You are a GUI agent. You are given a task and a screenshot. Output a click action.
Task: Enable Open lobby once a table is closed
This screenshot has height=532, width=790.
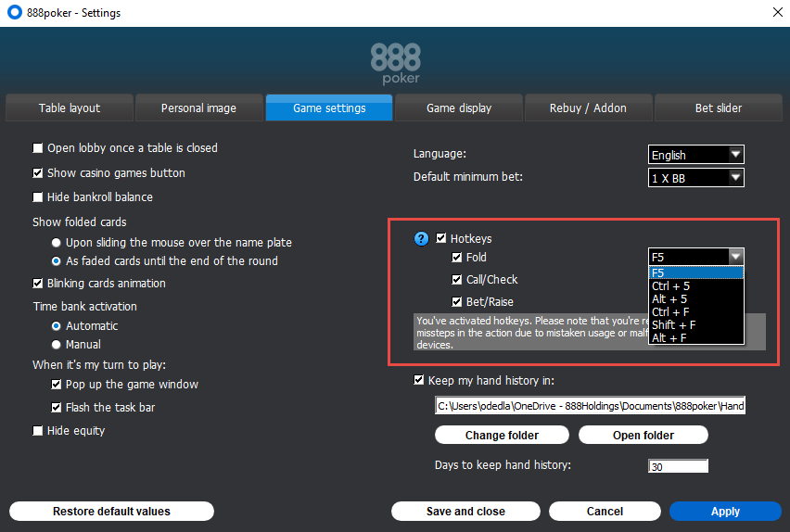point(38,148)
